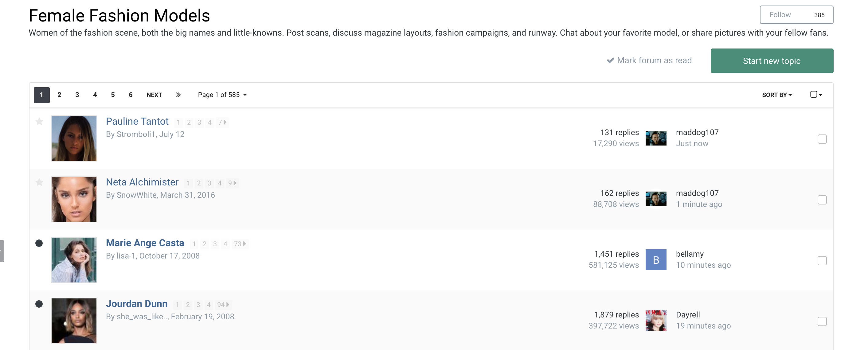Click the Mark forum as read checkmark
868x350 pixels.
click(x=610, y=60)
